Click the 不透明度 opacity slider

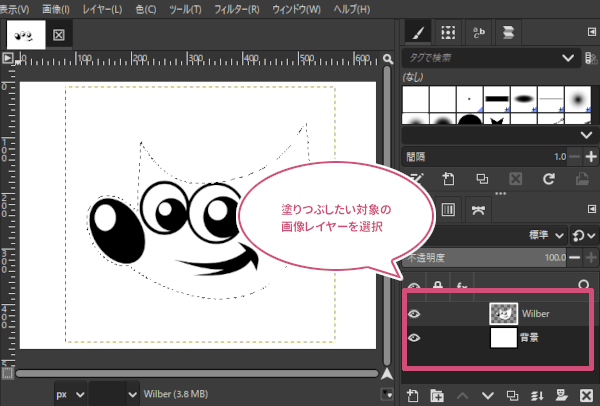coord(480,258)
